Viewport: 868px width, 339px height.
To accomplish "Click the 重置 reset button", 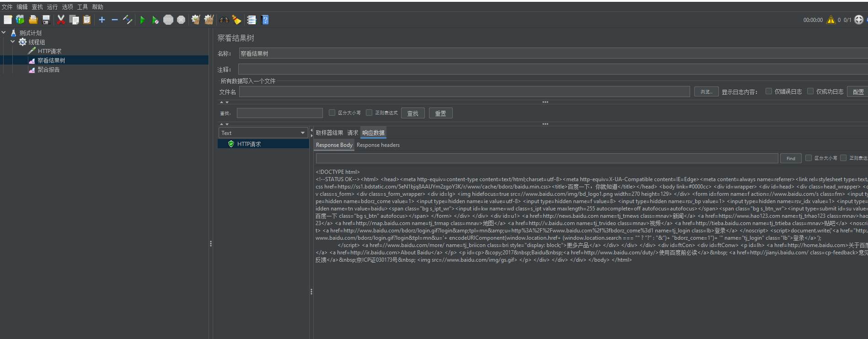I will [x=440, y=113].
